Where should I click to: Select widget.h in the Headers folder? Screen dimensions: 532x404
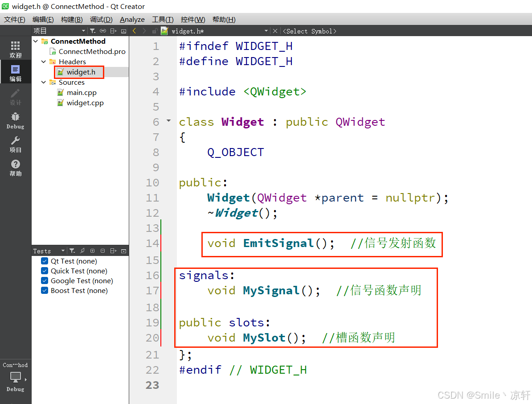pyautogui.click(x=81, y=72)
